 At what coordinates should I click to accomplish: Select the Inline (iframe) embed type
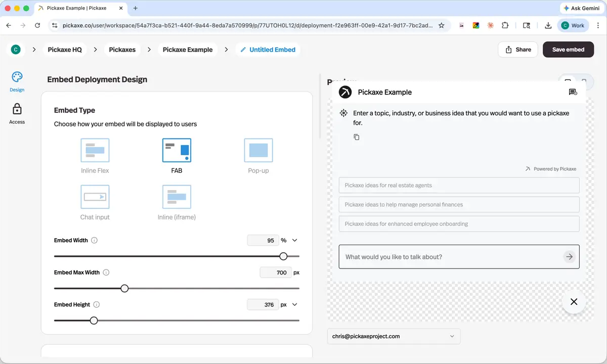coord(177,203)
